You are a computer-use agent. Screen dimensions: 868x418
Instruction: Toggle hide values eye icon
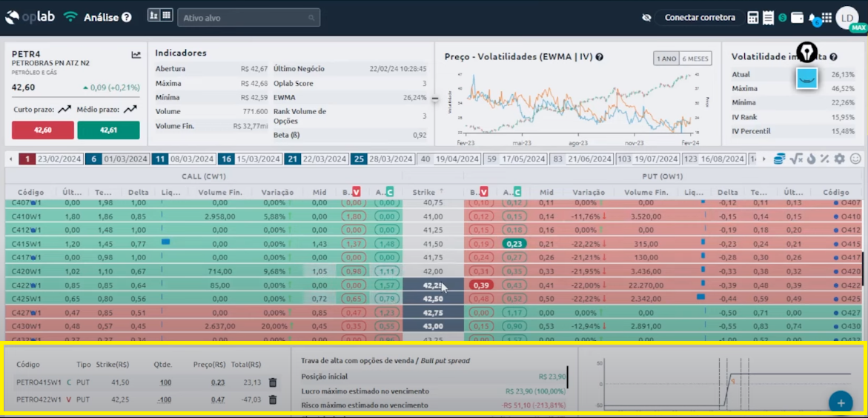tap(646, 18)
